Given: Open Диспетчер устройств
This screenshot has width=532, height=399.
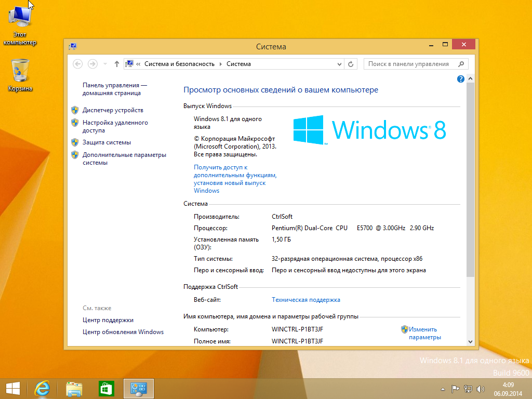Looking at the screenshot, I should click(113, 110).
